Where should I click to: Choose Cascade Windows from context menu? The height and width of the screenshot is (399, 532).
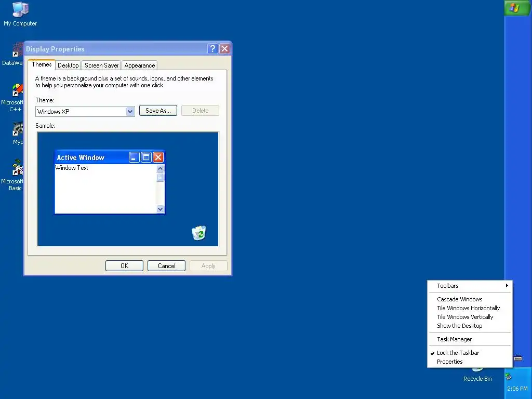(470, 299)
